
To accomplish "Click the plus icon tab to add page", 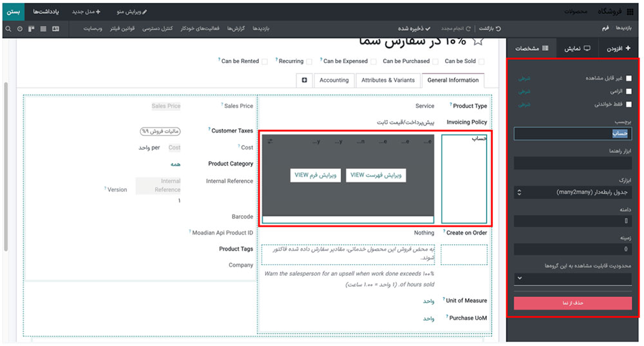I will click(x=304, y=81).
